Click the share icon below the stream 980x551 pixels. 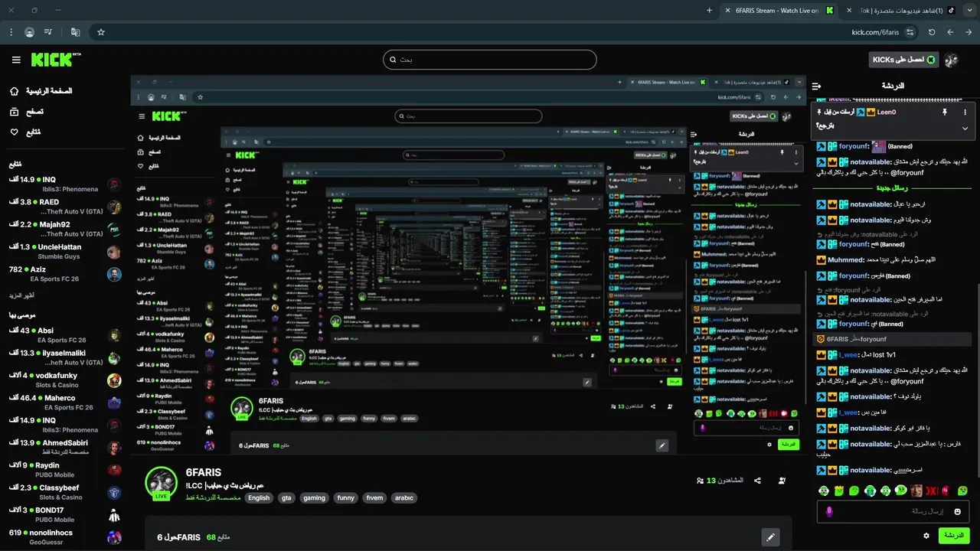pyautogui.click(x=757, y=481)
